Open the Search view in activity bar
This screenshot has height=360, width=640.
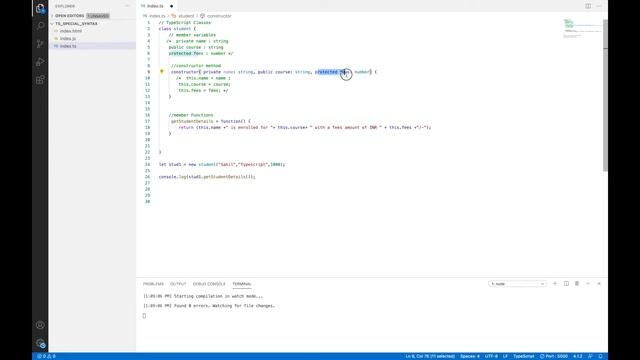pyautogui.click(x=40, y=26)
